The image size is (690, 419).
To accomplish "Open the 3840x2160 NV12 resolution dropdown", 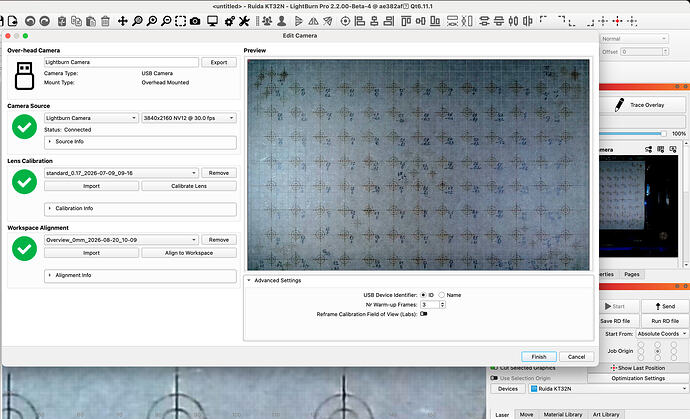I will [189, 118].
